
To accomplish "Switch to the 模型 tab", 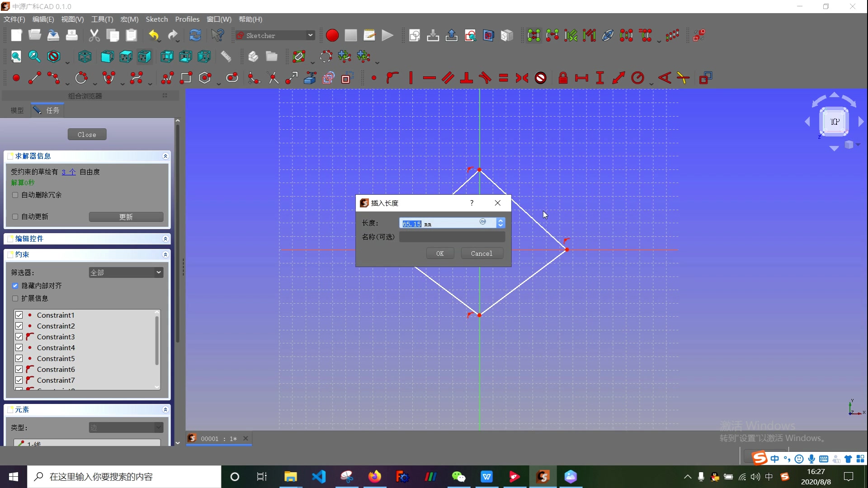I will (17, 110).
